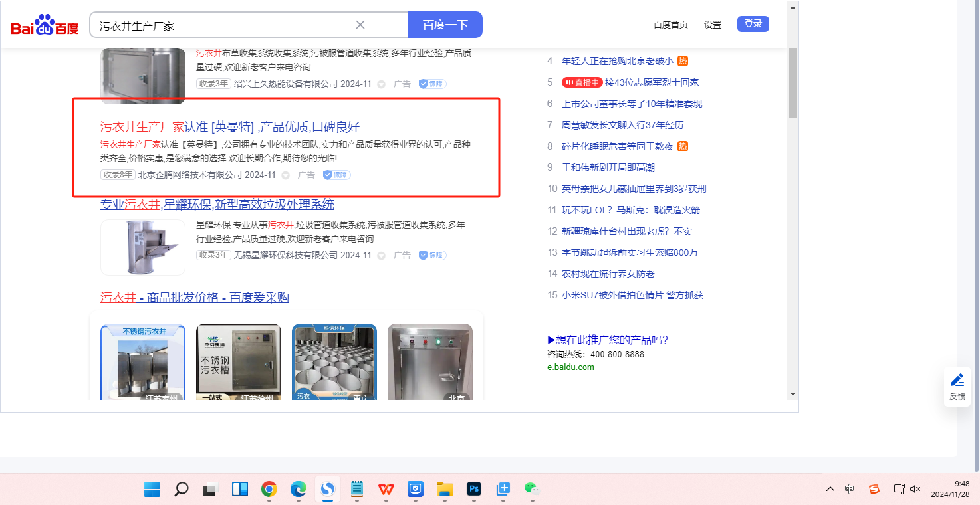The height and width of the screenshot is (505, 980).
Task: Click the Baidu logo
Action: [x=45, y=25]
